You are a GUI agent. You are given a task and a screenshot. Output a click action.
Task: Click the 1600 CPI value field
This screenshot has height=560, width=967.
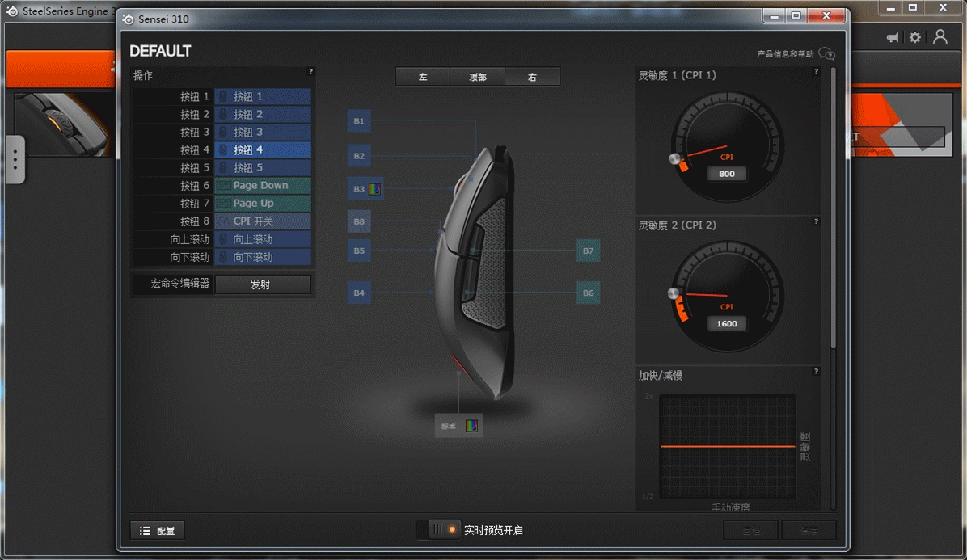point(727,323)
